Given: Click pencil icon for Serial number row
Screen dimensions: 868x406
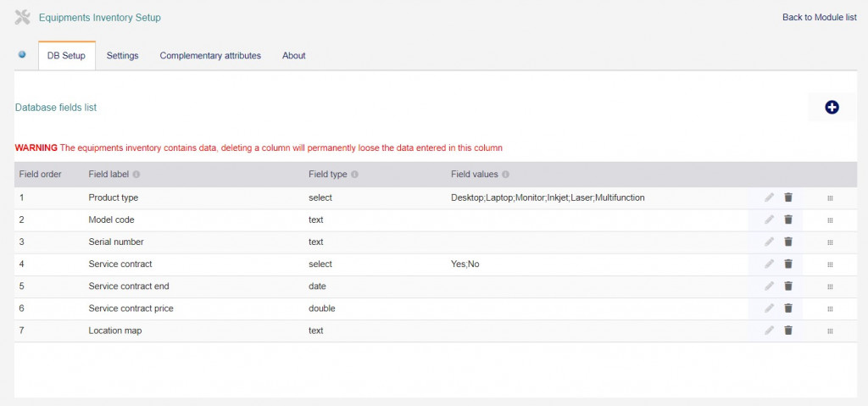Looking at the screenshot, I should (769, 242).
